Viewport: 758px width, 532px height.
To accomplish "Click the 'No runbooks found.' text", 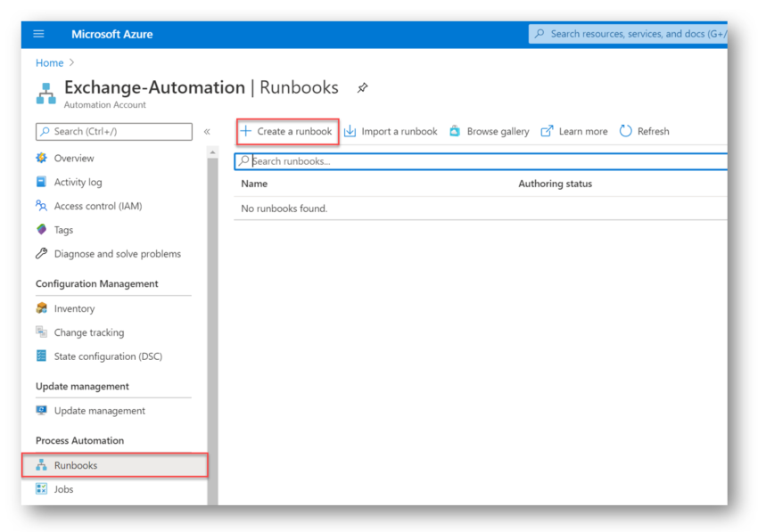I will pyautogui.click(x=284, y=209).
